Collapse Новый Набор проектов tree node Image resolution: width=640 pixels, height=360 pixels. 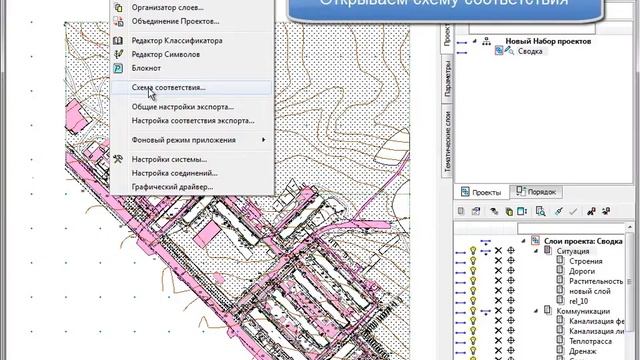coord(474,41)
